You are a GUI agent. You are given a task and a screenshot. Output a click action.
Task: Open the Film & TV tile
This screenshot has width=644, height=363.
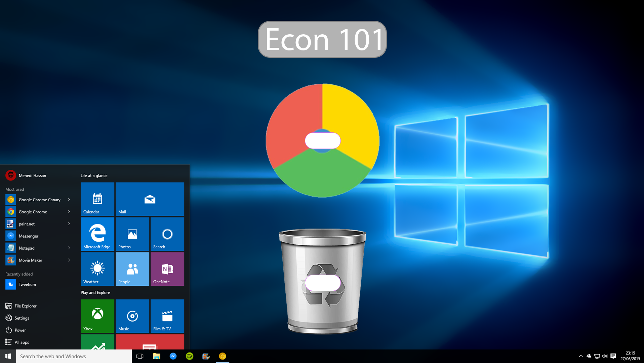[167, 316]
